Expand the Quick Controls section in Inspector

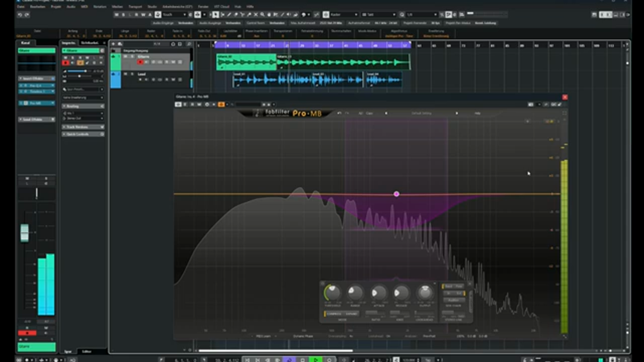tap(83, 134)
